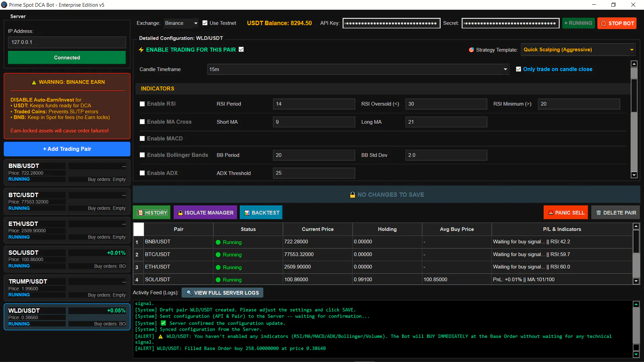Hit the PANIC SELL alarm icon

click(x=551, y=213)
